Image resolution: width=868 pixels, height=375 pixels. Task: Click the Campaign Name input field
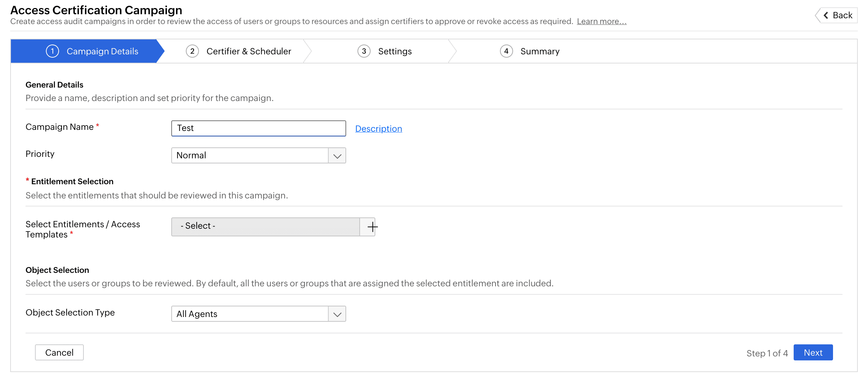tap(258, 128)
